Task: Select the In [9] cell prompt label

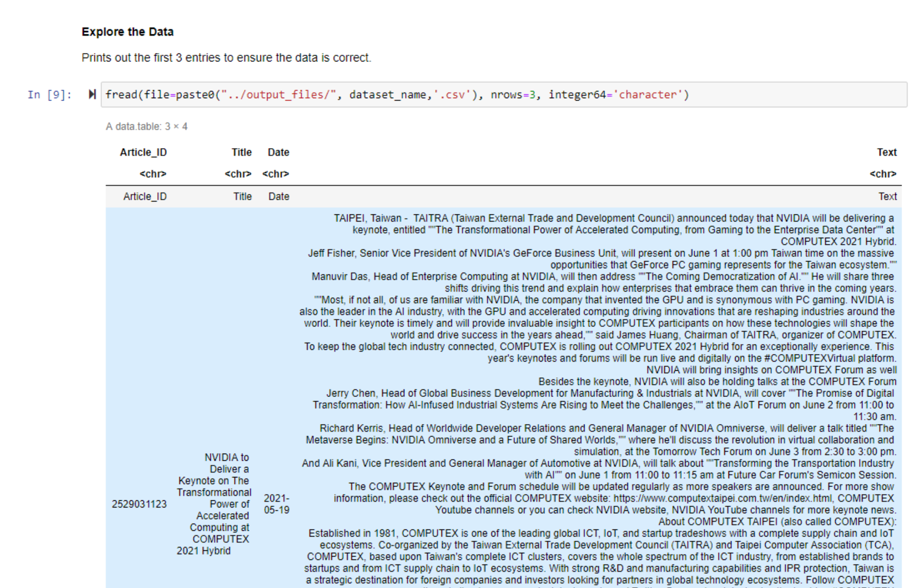Action: click(x=50, y=95)
